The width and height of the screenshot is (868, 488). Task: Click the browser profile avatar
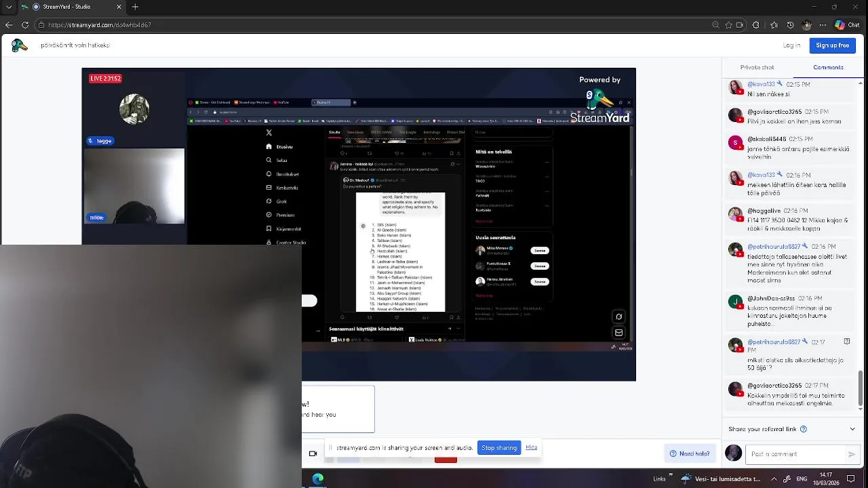click(x=806, y=25)
